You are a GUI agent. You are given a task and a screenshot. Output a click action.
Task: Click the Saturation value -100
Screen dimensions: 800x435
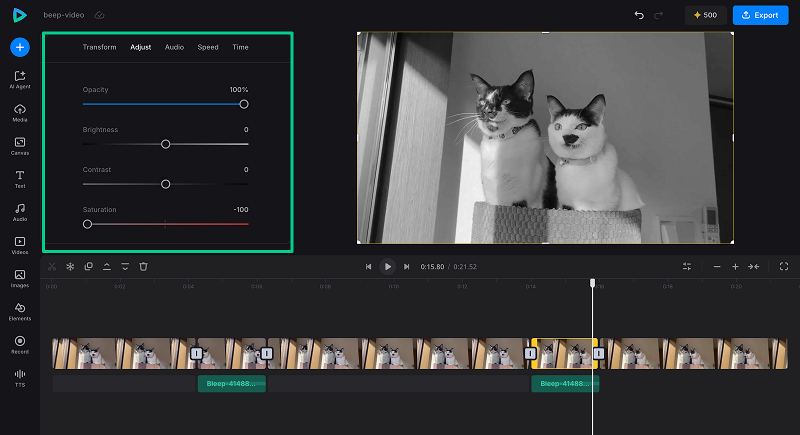241,210
